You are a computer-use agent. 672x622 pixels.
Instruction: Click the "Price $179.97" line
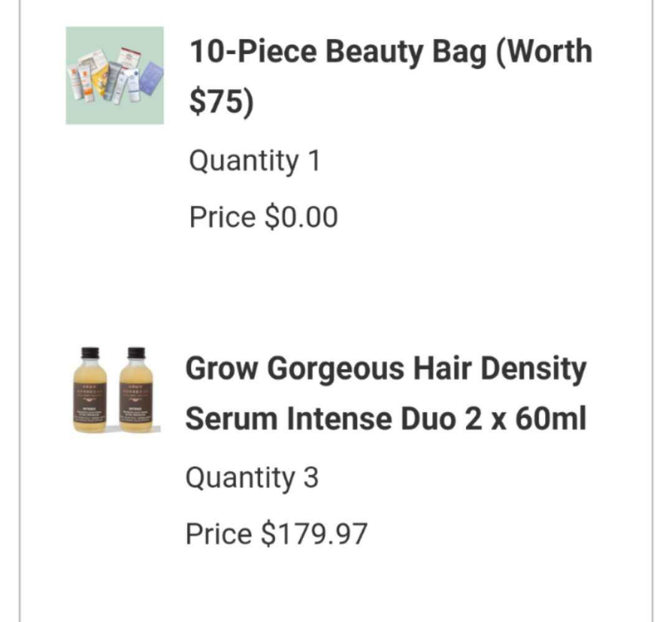point(276,534)
